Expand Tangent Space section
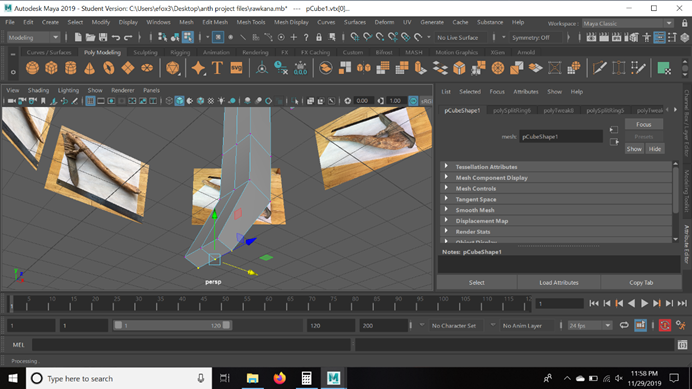 tap(556, 199)
